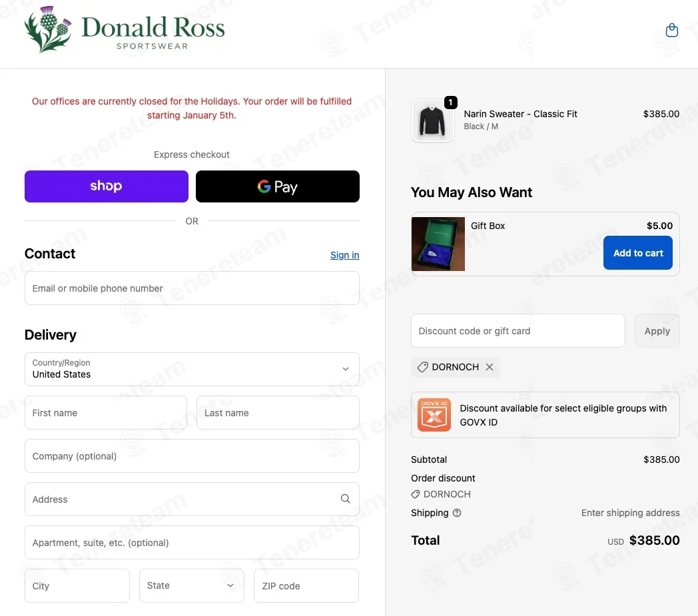
Task: Open the Country/Region dropdown
Action: 192,369
